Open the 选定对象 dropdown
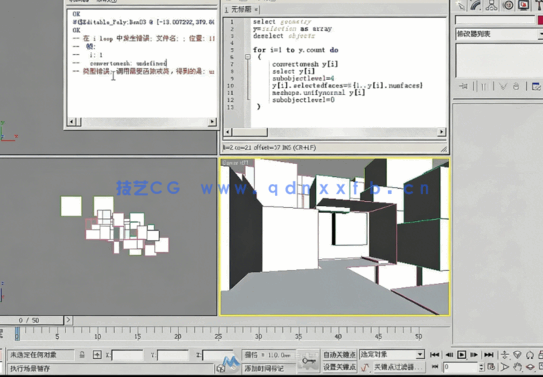 coord(392,354)
